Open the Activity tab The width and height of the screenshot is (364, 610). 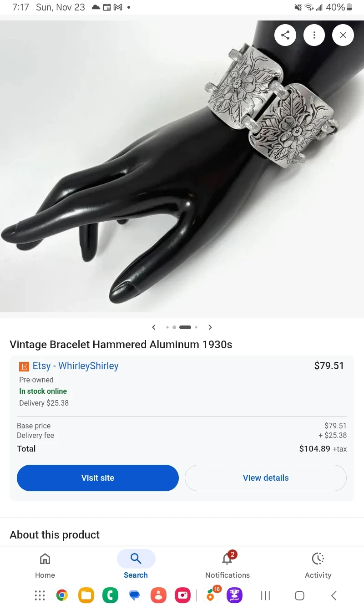[x=318, y=565]
